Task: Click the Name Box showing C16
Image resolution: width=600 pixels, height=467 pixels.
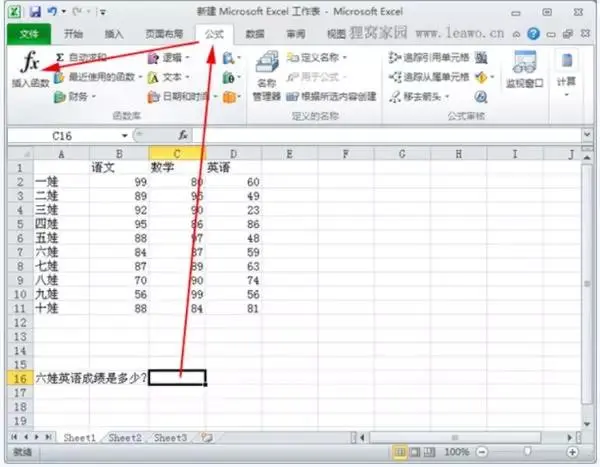Action: 63,136
